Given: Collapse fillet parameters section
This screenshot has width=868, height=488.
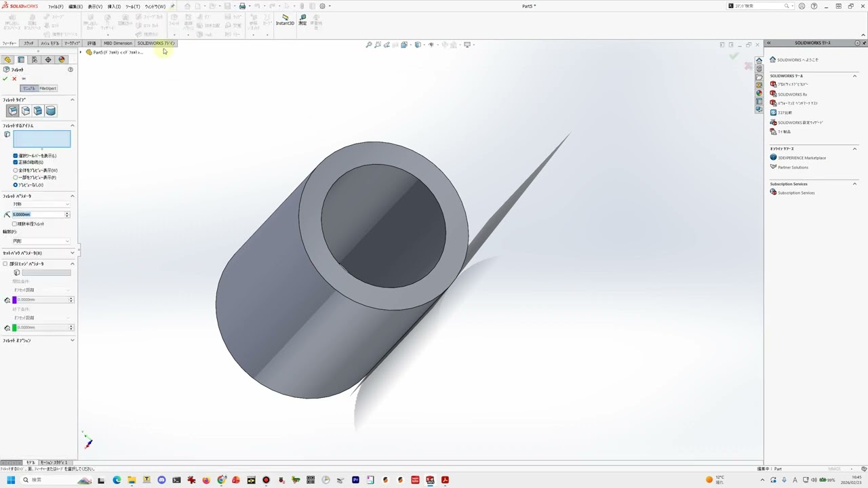Looking at the screenshot, I should pyautogui.click(x=73, y=196).
